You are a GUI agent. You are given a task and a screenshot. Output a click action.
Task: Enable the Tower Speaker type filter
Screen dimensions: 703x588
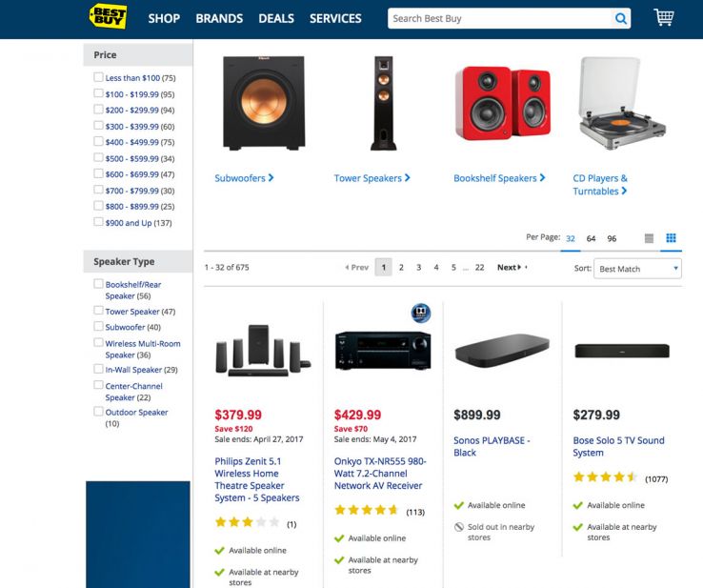point(98,311)
